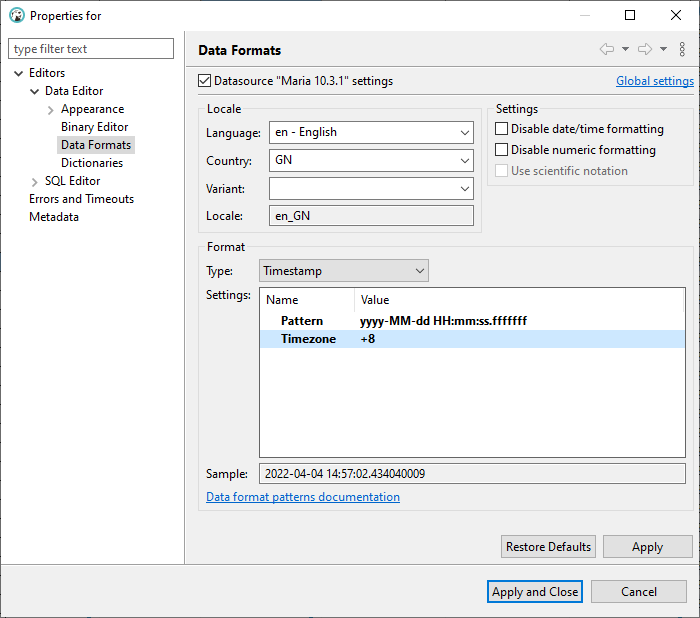Expand the SQL Editor tree node

(x=34, y=182)
